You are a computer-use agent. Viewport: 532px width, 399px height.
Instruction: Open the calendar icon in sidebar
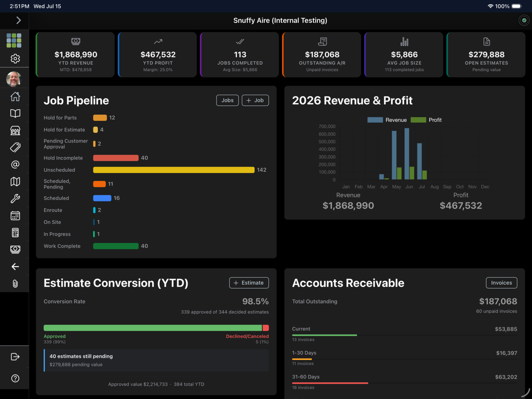tap(15, 215)
